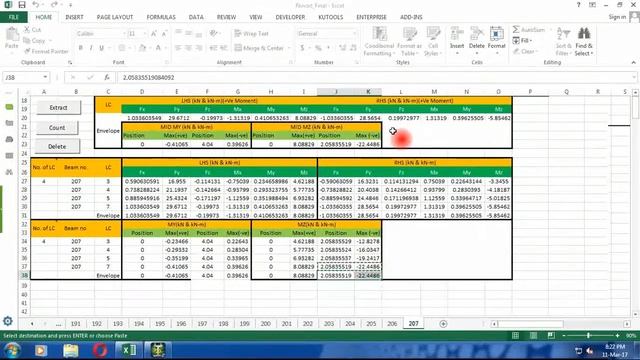The image size is (640, 360).
Task: Open the Windows Start button
Action: [x=12, y=351]
